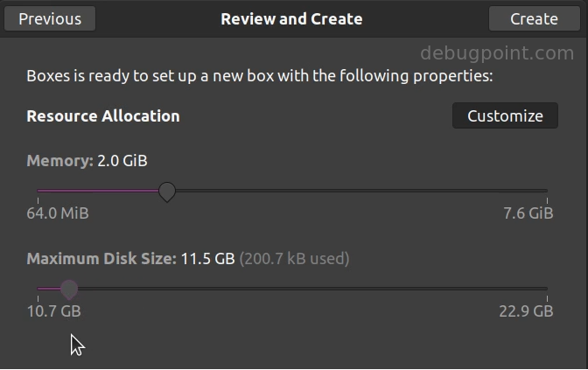The image size is (588, 370).
Task: Click the Memory slider handle
Action: pos(167,191)
